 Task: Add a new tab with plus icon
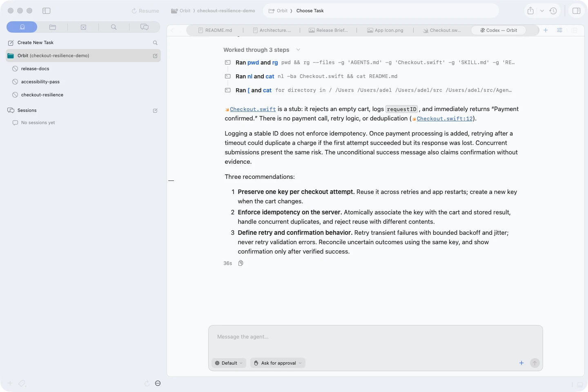[x=546, y=30]
